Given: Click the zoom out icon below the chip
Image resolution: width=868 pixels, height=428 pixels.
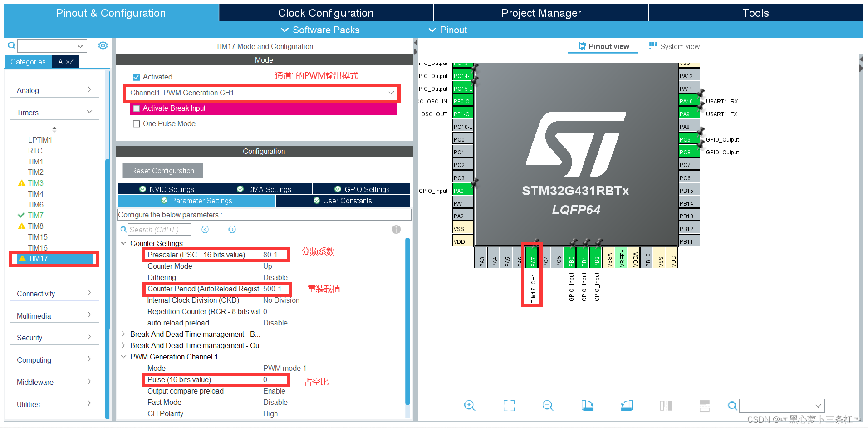Looking at the screenshot, I should tap(548, 405).
